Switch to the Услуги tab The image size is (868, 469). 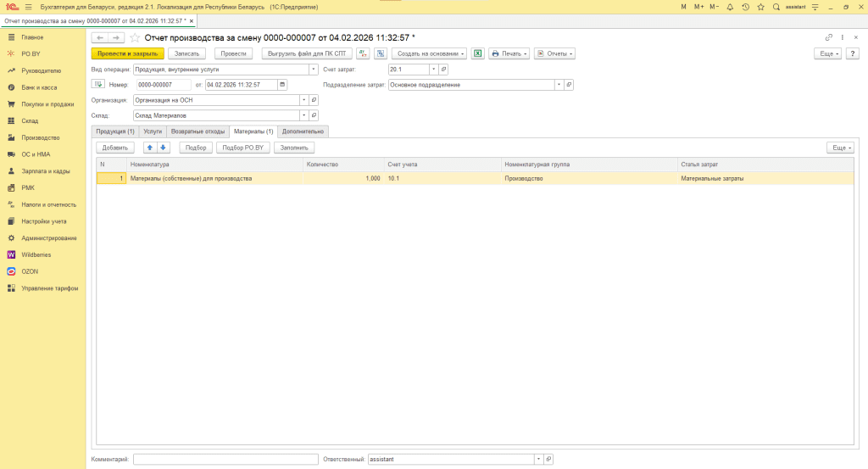click(153, 131)
